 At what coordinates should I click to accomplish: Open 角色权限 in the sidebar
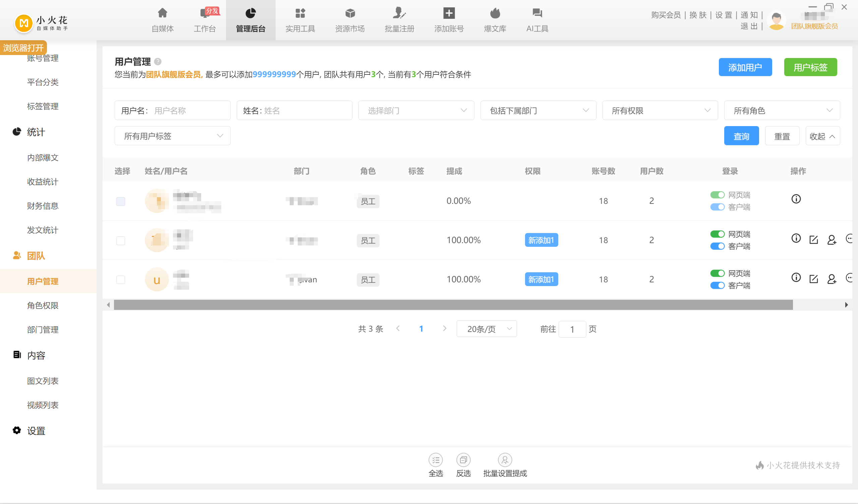click(43, 305)
